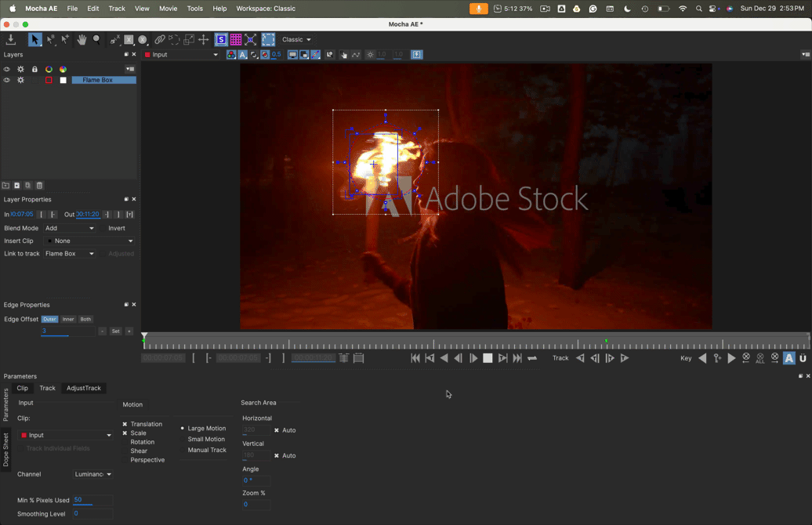Open the Clip Input dropdown in Parameters
Image resolution: width=812 pixels, height=525 pixels.
(65, 435)
